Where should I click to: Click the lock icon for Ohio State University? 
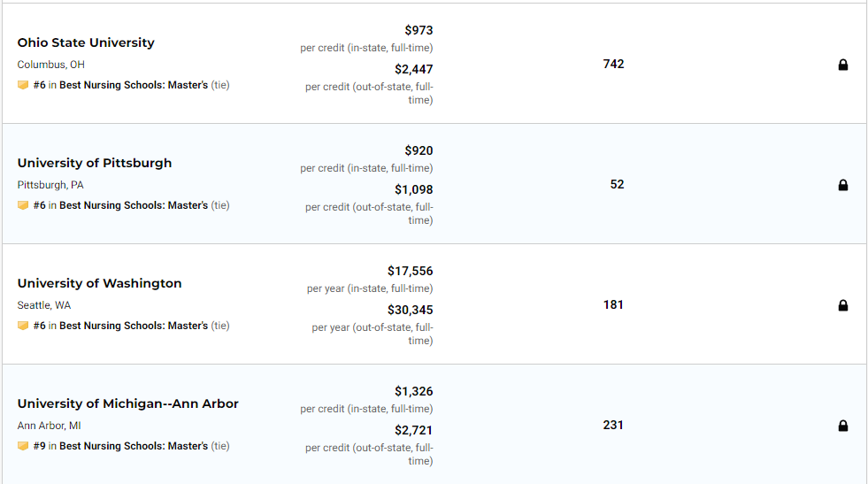tap(842, 65)
